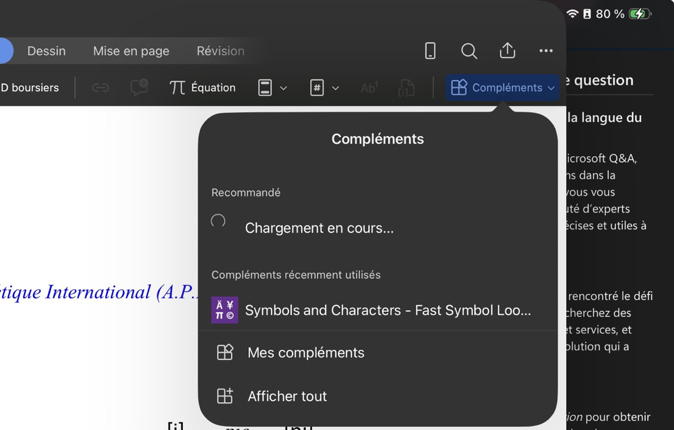The image size is (674, 430).
Task: Expand the header and footer dropdown chevron
Action: click(283, 88)
